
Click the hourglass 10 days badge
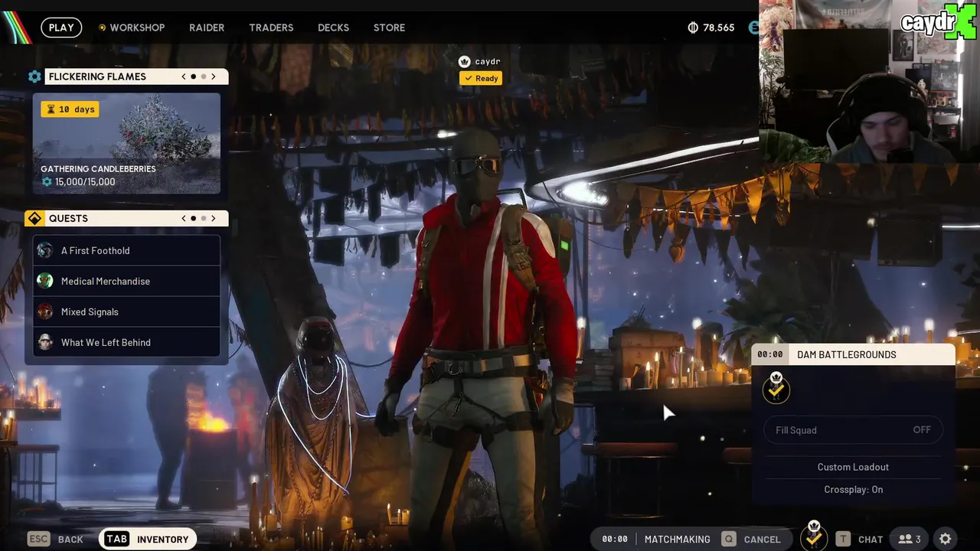coord(70,109)
